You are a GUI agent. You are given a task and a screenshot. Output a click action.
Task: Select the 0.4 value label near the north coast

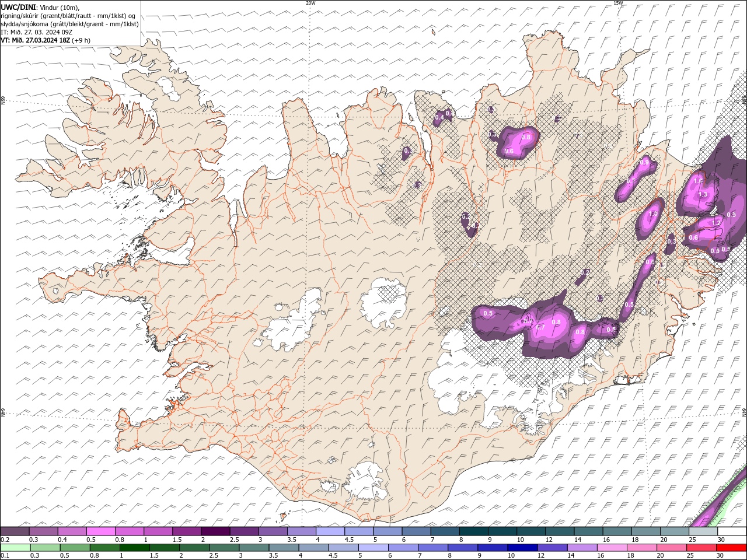[439, 117]
